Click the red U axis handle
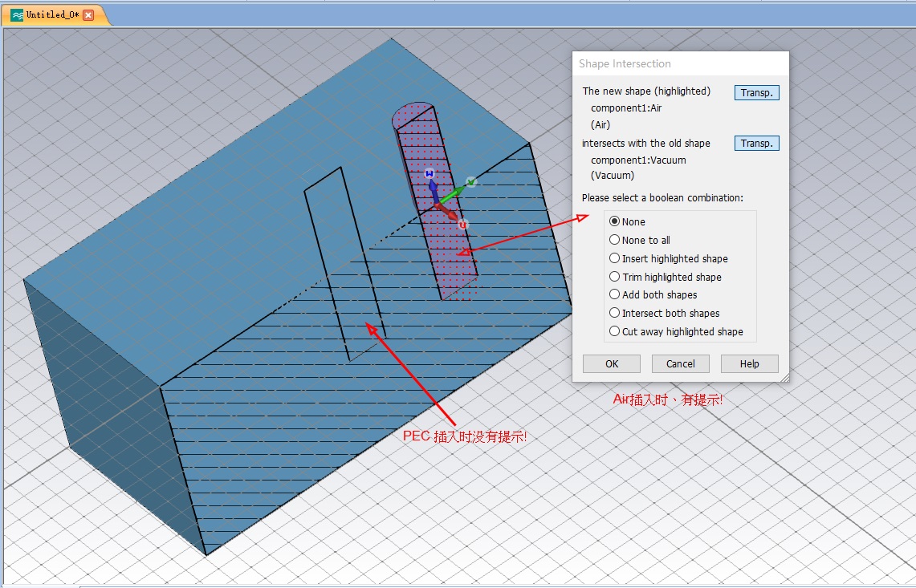This screenshot has width=916, height=588. tap(462, 225)
